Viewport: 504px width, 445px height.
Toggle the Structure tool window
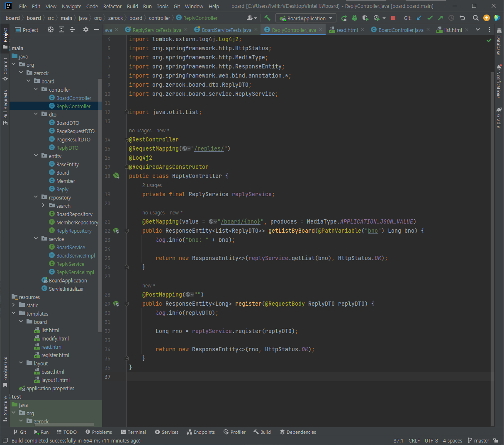(x=5, y=409)
